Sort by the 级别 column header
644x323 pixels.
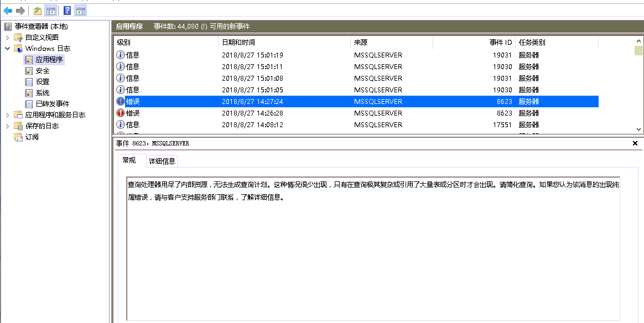pyautogui.click(x=166, y=42)
